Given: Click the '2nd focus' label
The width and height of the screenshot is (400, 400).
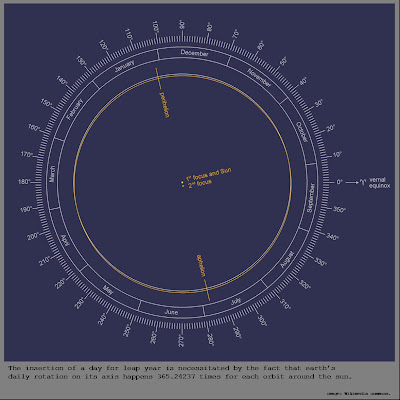Looking at the screenshot, I should click(x=200, y=184).
